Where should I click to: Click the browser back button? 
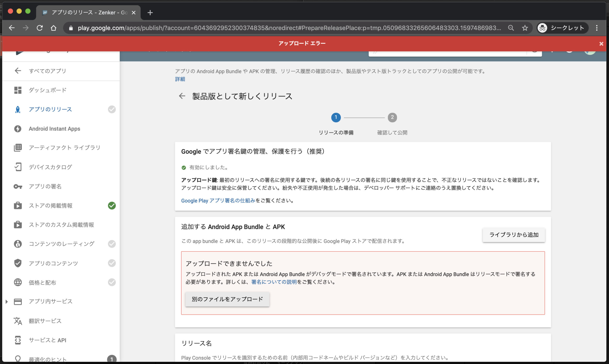[x=12, y=28]
